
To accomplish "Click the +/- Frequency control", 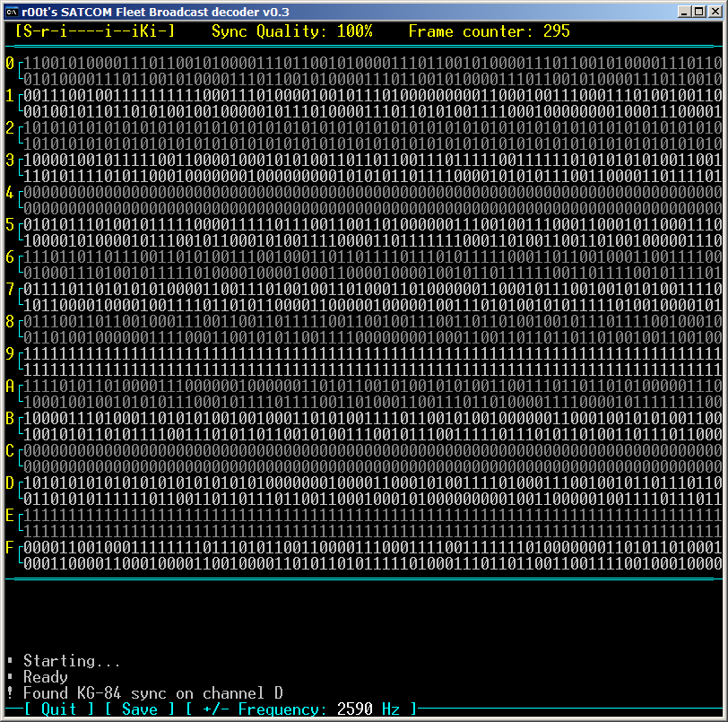I will (x=302, y=709).
